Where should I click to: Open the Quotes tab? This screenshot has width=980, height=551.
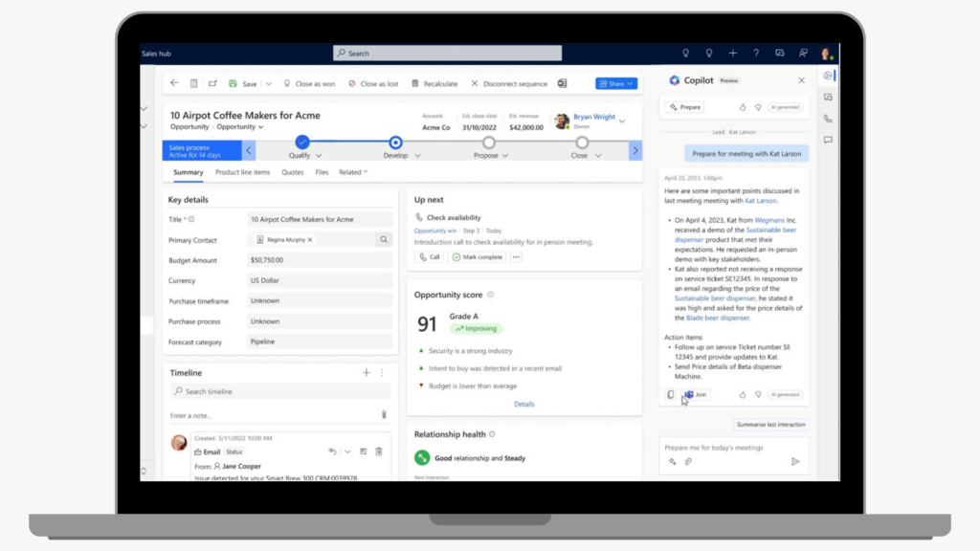292,172
